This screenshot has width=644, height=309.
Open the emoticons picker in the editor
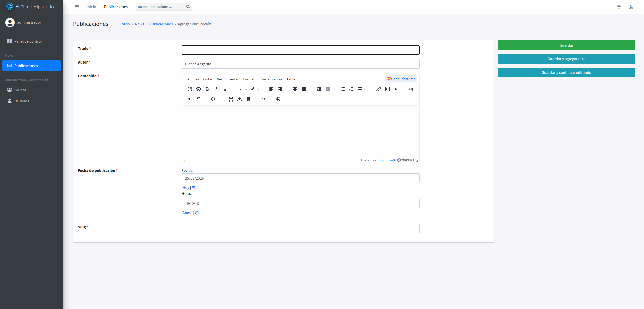(278, 99)
